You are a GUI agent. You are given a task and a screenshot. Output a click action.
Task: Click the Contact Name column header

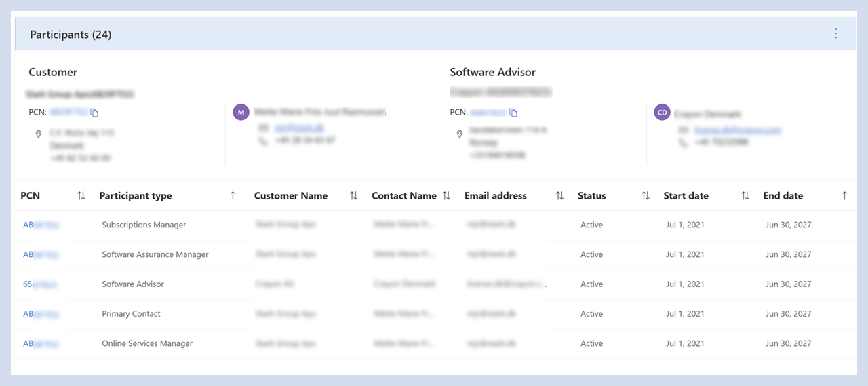404,196
